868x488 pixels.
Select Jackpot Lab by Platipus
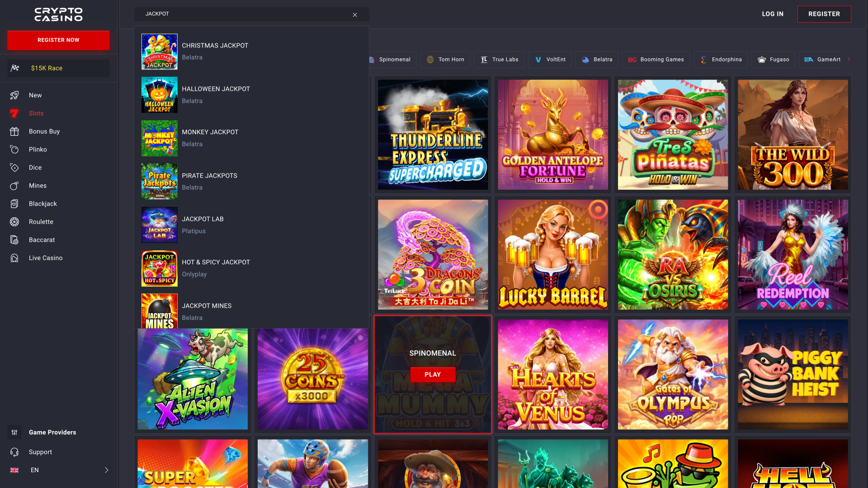pos(251,225)
